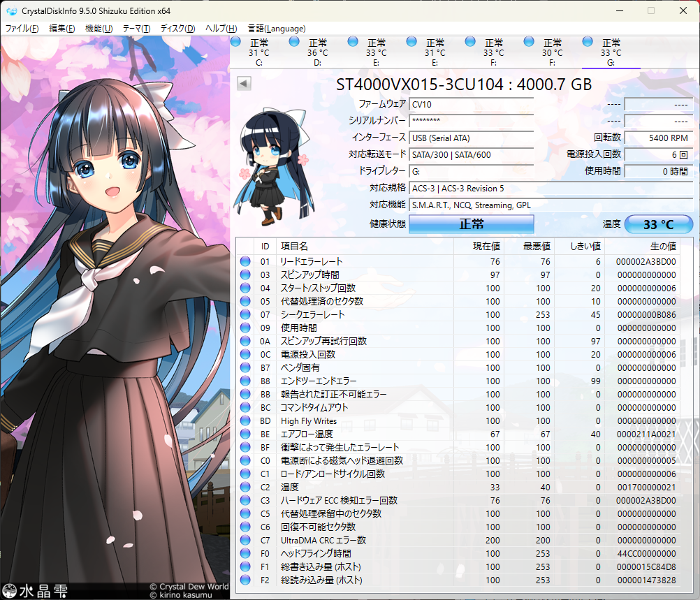700x600 pixels.
Task: Click the status circle for 07 シークエラーレート
Action: click(x=245, y=314)
